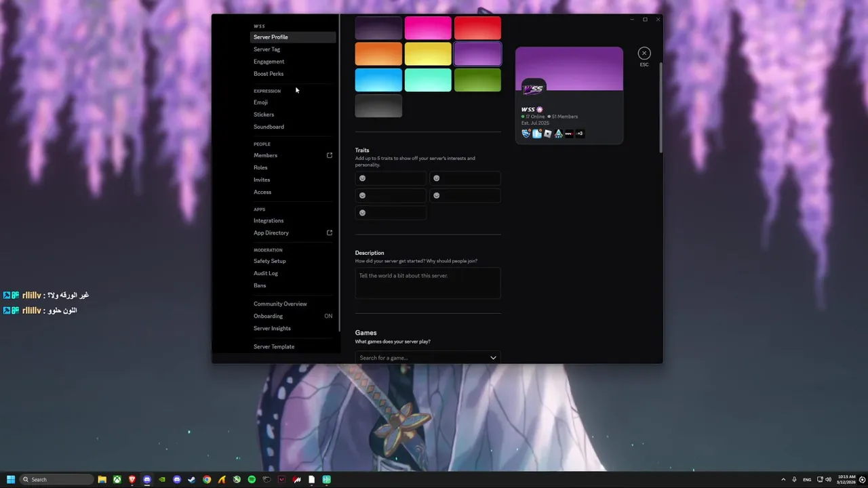The height and width of the screenshot is (488, 868).
Task: Open Onboarding settings
Action: pos(293,316)
